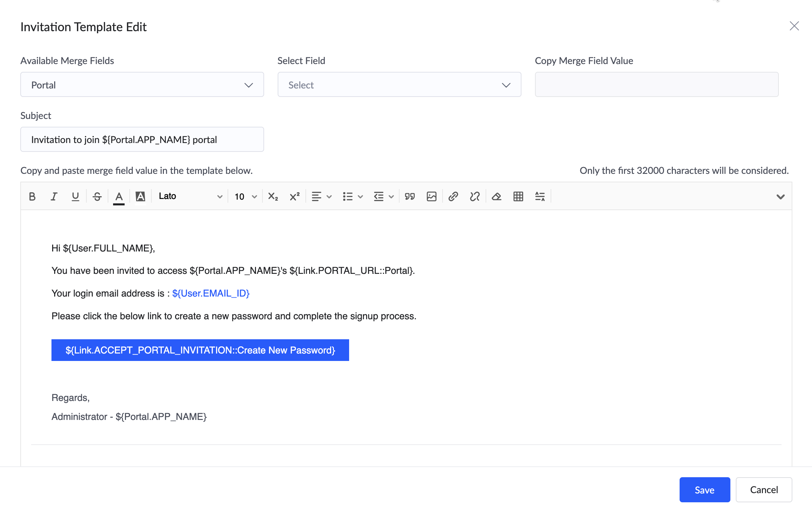
Task: Clear formatting with eraser icon
Action: 496,196
